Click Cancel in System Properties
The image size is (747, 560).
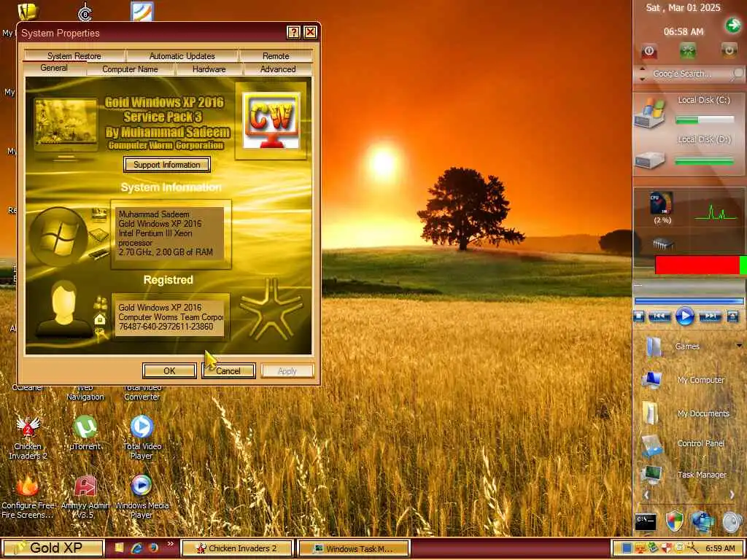point(228,371)
